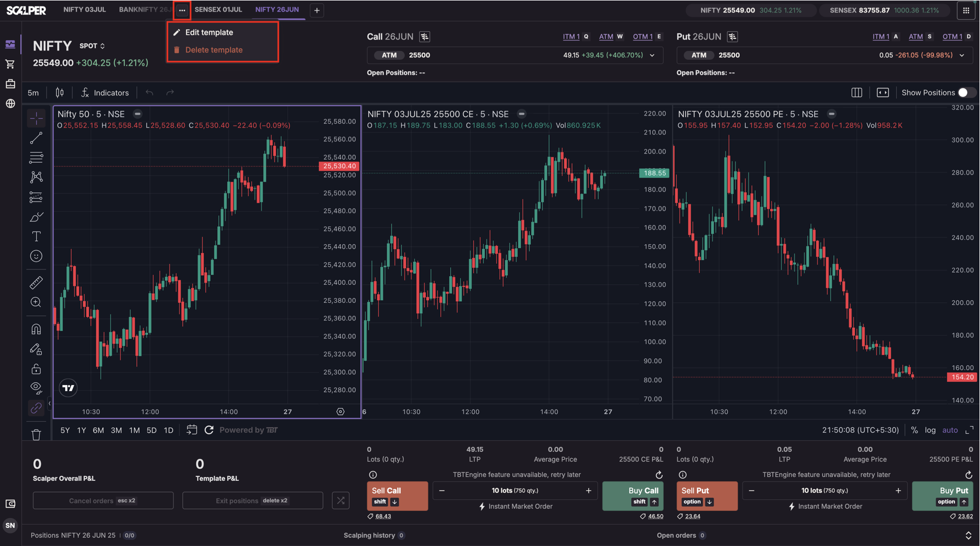This screenshot has width=980, height=546.
Task: Select the Text annotation tool
Action: [x=36, y=237]
